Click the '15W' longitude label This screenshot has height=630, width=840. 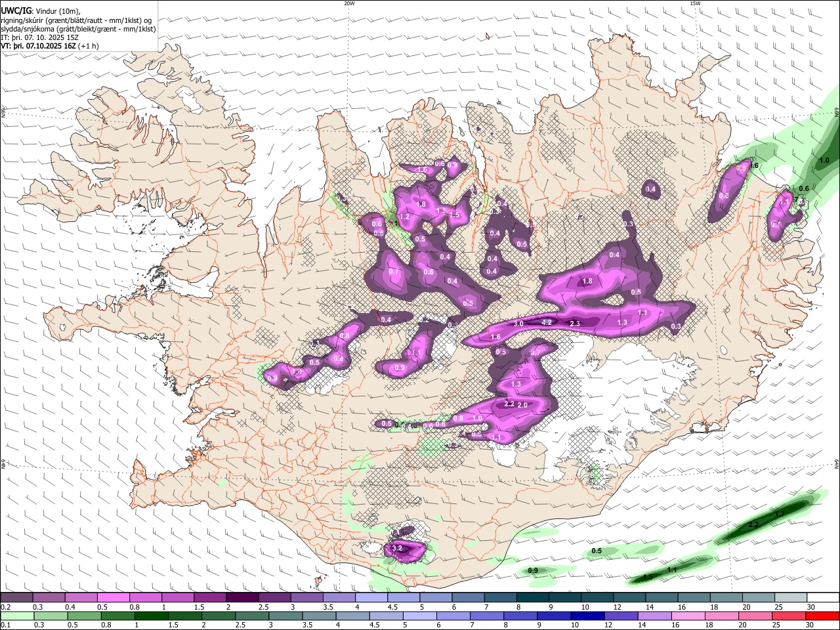(x=694, y=3)
